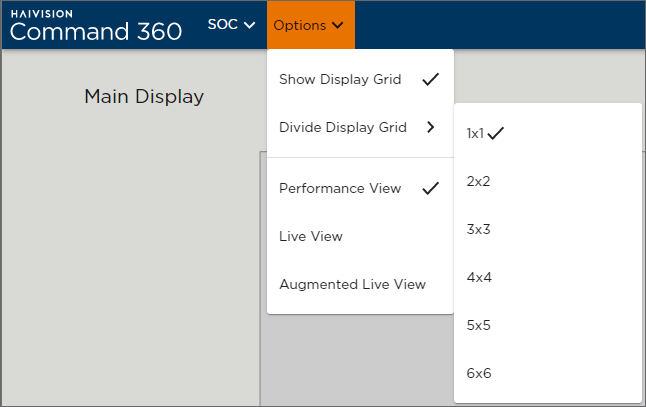The image size is (646, 407).
Task: Select the 1x1 grid layout
Action: 475,133
